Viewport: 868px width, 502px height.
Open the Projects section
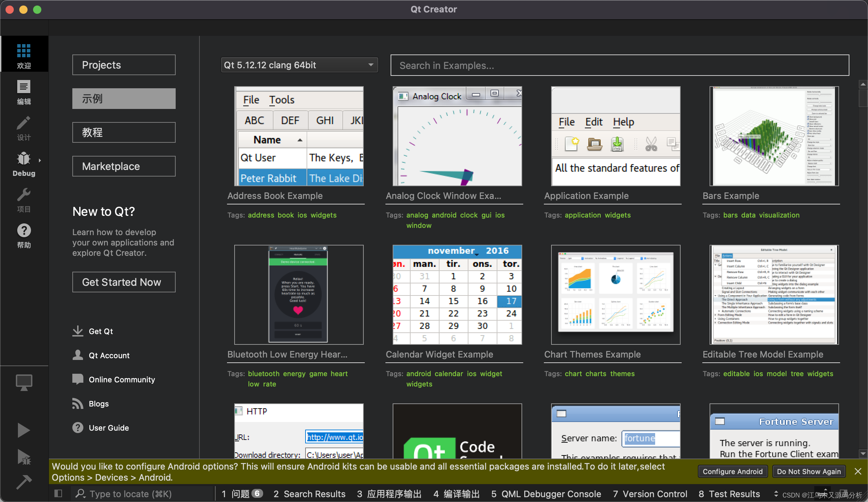pyautogui.click(x=124, y=65)
